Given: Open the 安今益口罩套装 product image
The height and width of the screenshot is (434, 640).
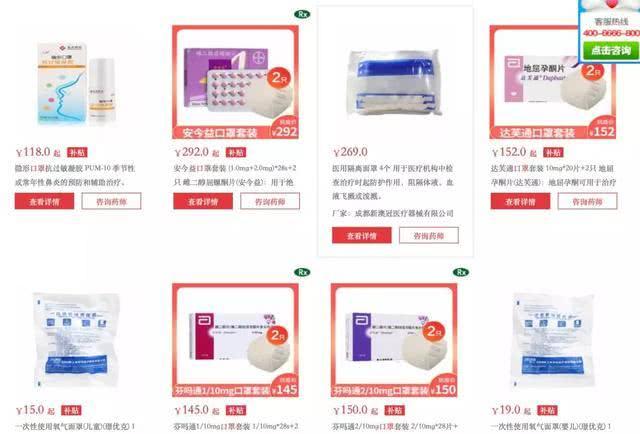Looking at the screenshot, I should [236, 82].
